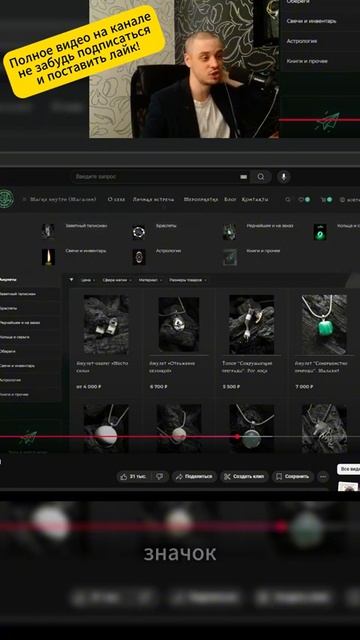Open product photo priced 6 700 ₽
Image resolution: width=360 pixels, height=640 pixels.
[179, 324]
